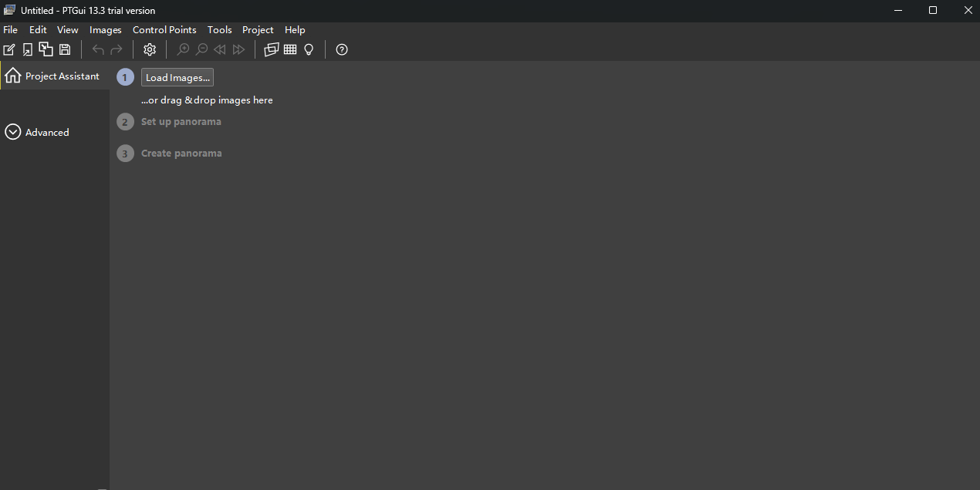Click the Save Project floppy disk icon

(65, 49)
